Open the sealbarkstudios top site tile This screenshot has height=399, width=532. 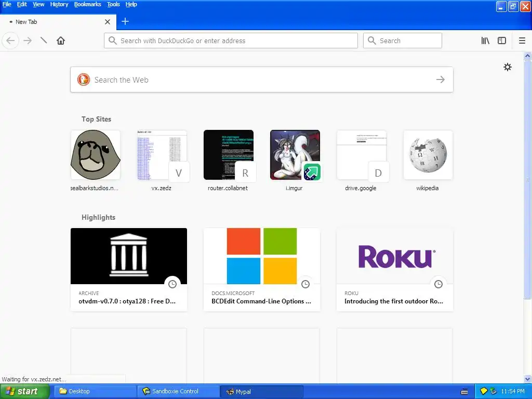click(96, 155)
